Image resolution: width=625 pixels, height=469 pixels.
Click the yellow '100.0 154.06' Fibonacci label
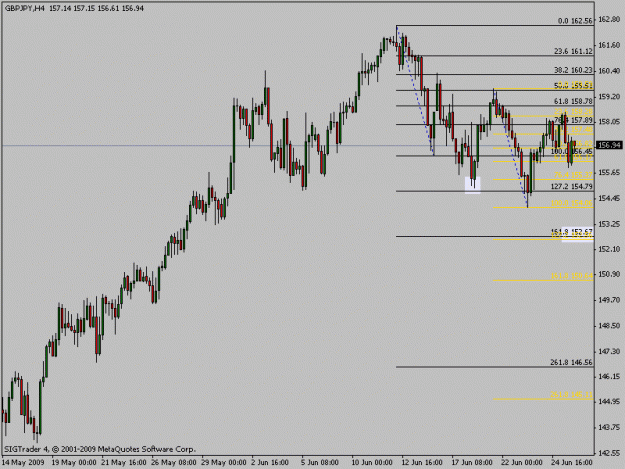[572, 203]
